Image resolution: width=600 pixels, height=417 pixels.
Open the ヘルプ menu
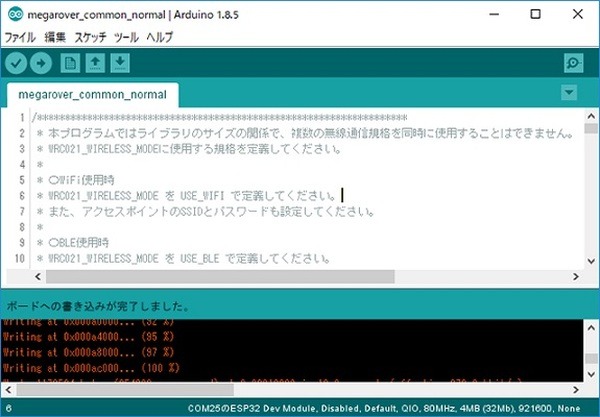pos(160,38)
